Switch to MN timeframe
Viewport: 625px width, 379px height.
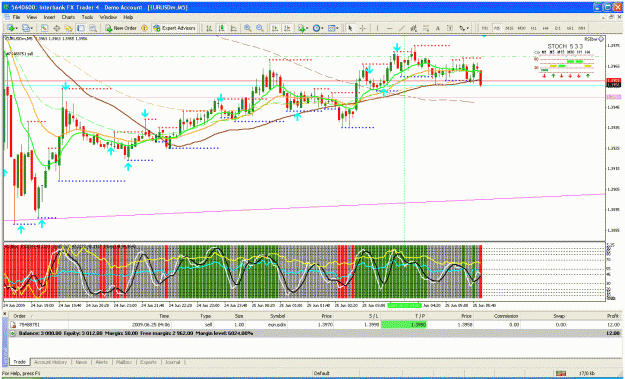582,28
